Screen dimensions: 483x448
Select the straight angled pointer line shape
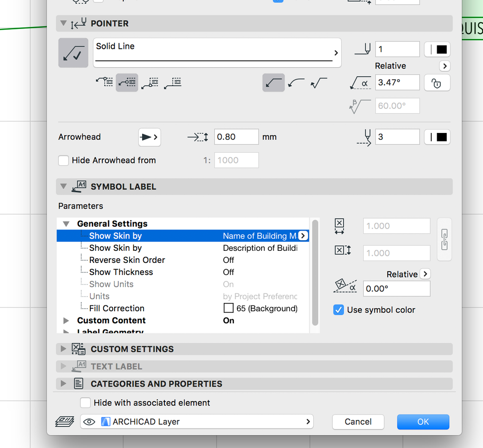[x=273, y=83]
